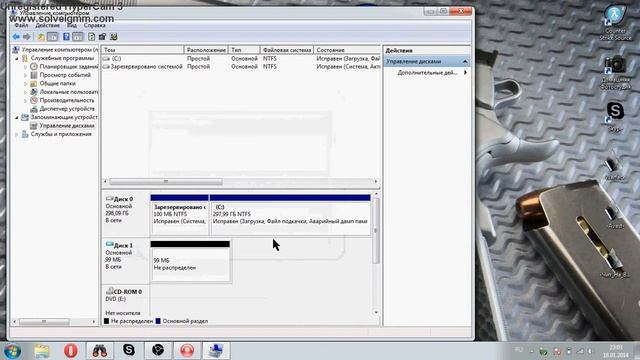Click the last green toolbar icon
The height and width of the screenshot is (360, 640).
click(113, 37)
